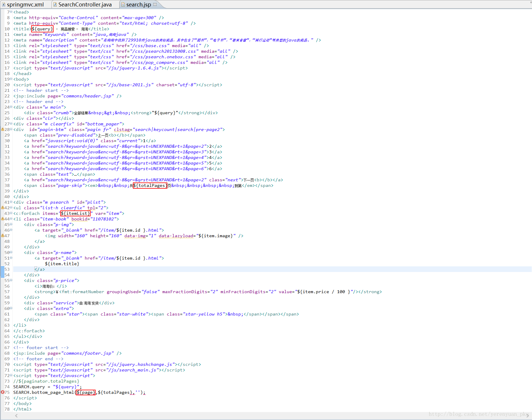
Task: Click the /js/base-2011.js script source
Action: point(130,85)
